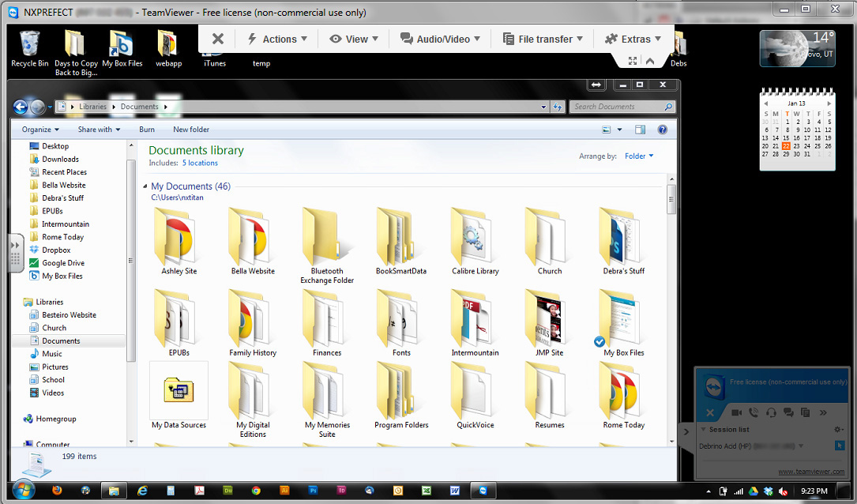
Task: Open the www.teamviewer.com link
Action: point(811,472)
